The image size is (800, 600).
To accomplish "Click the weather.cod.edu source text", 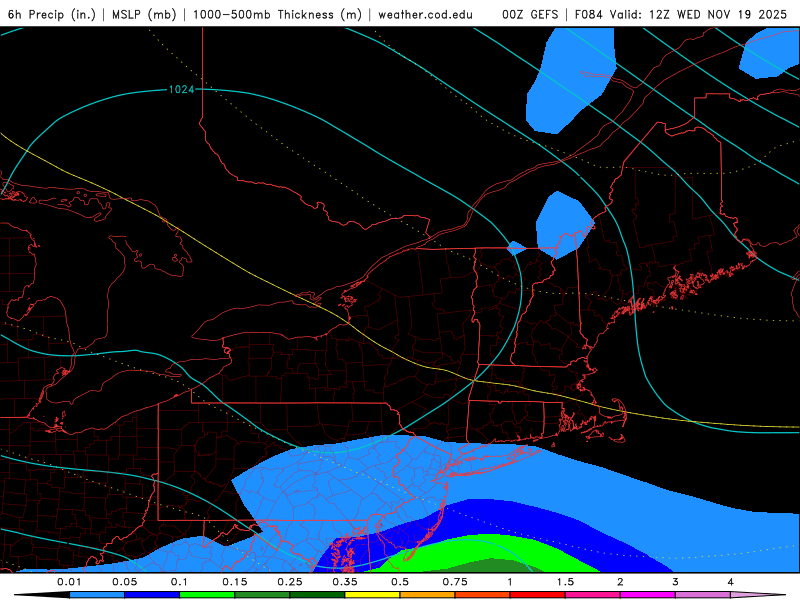I will (425, 14).
